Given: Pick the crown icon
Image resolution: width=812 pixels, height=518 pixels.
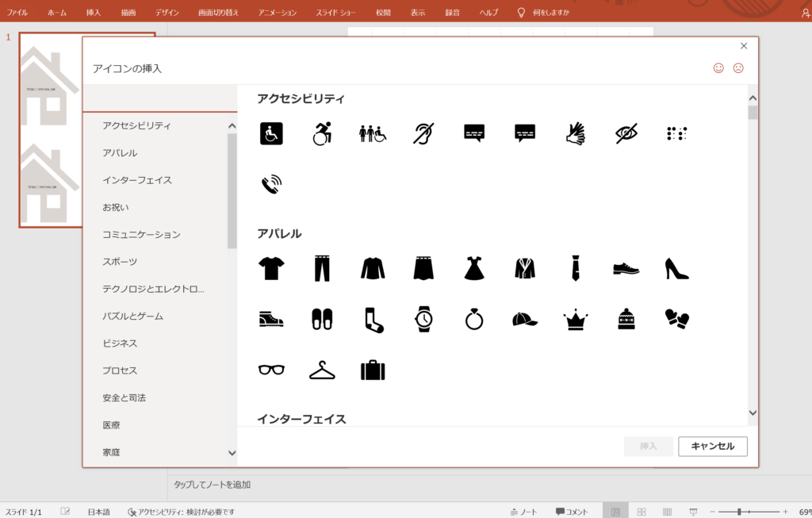Looking at the screenshot, I should [x=575, y=320].
